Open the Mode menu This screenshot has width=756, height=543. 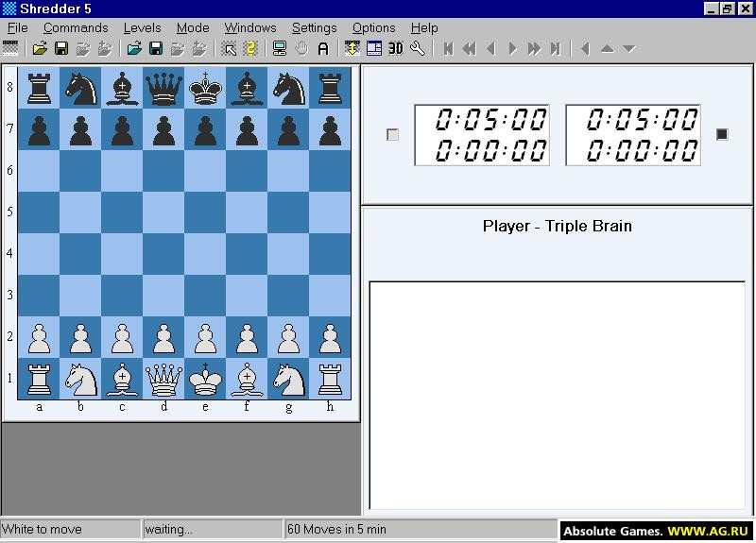coord(193,28)
